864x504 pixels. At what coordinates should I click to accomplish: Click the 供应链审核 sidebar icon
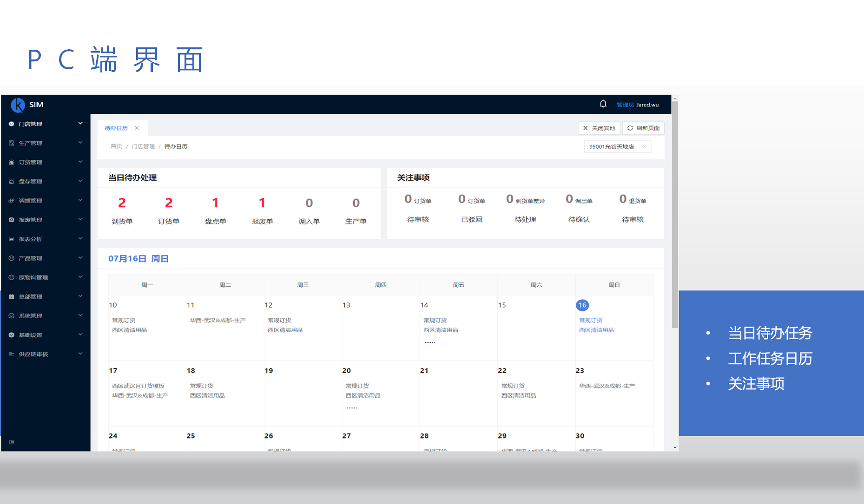click(11, 354)
